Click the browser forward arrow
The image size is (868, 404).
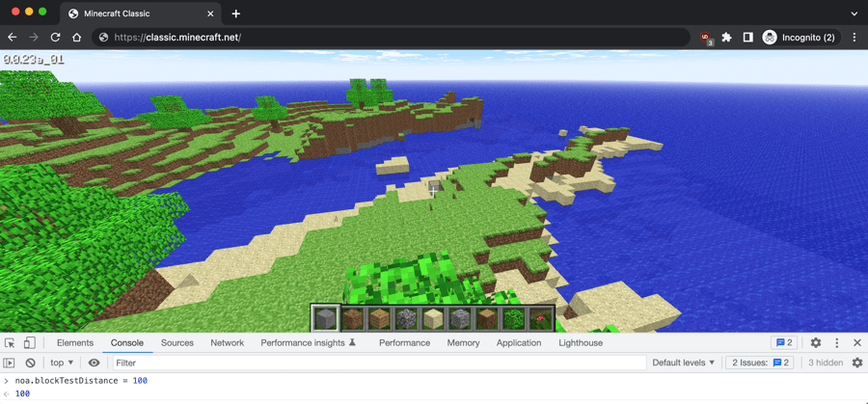click(34, 38)
